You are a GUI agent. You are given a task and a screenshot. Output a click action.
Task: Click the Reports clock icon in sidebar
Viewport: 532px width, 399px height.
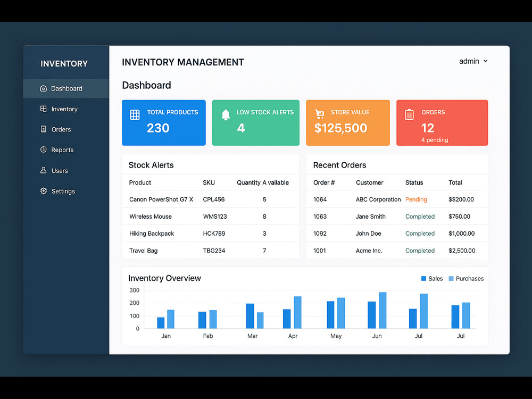point(44,149)
